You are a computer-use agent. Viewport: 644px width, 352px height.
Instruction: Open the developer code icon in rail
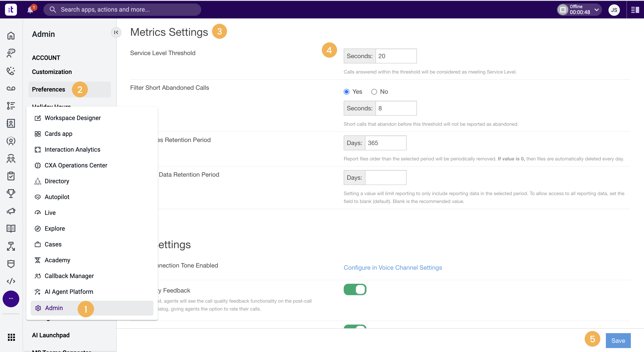11,281
